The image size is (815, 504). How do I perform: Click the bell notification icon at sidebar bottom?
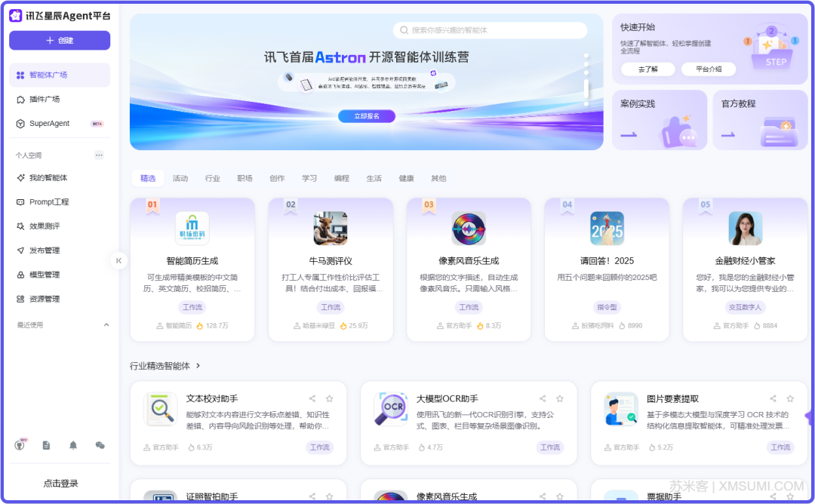point(73,445)
